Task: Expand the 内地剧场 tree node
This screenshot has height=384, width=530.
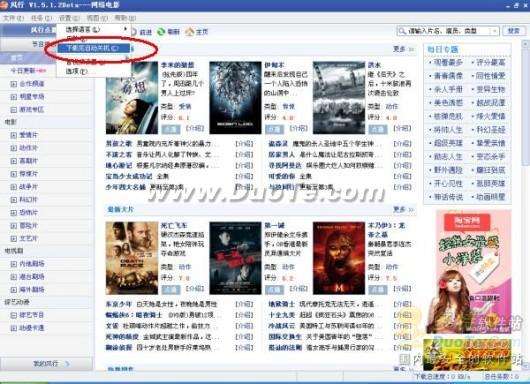Action: (x=14, y=264)
